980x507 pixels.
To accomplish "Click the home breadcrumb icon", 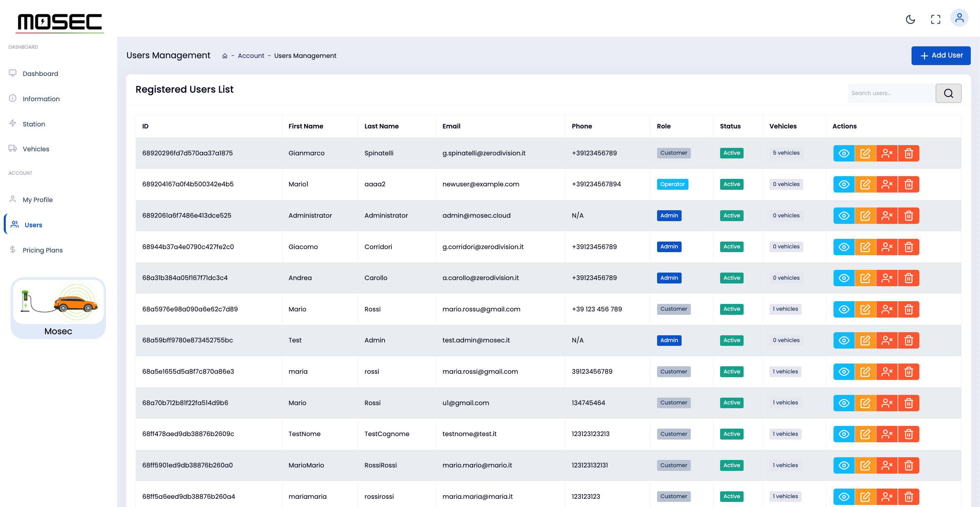I will (224, 56).
